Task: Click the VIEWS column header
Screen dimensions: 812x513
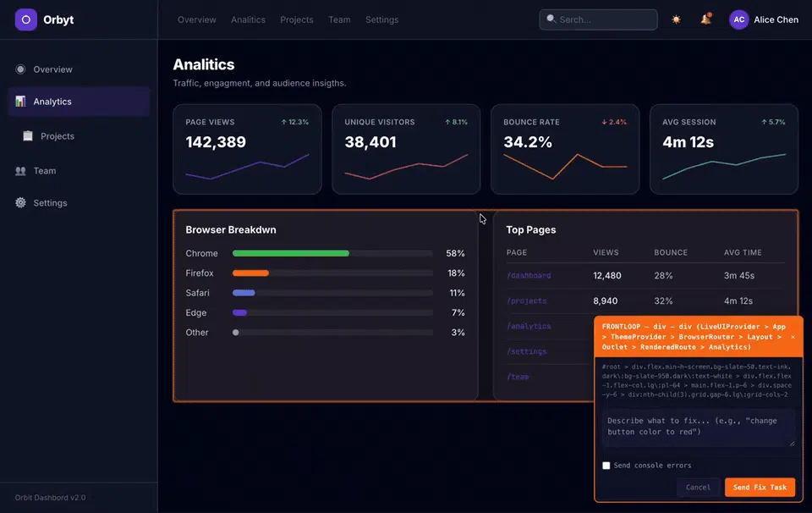Action: coord(606,252)
